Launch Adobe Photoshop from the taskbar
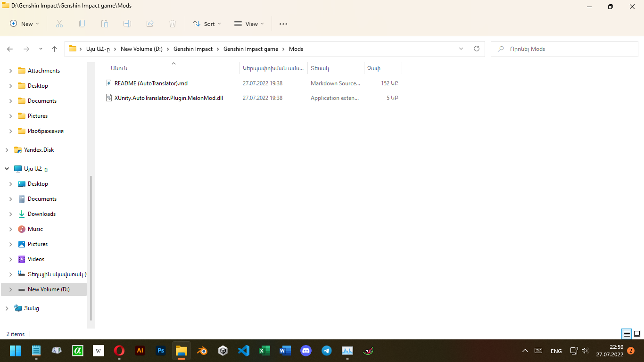Screen dimensions: 644x362 pyautogui.click(x=161, y=351)
